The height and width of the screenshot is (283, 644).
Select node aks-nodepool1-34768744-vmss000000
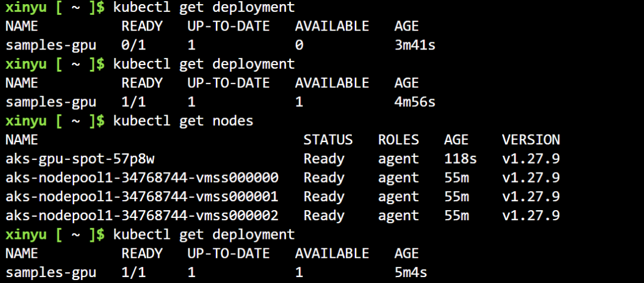pos(142,178)
